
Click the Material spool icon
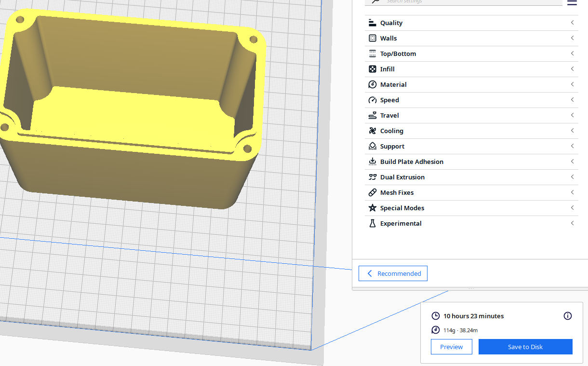372,84
